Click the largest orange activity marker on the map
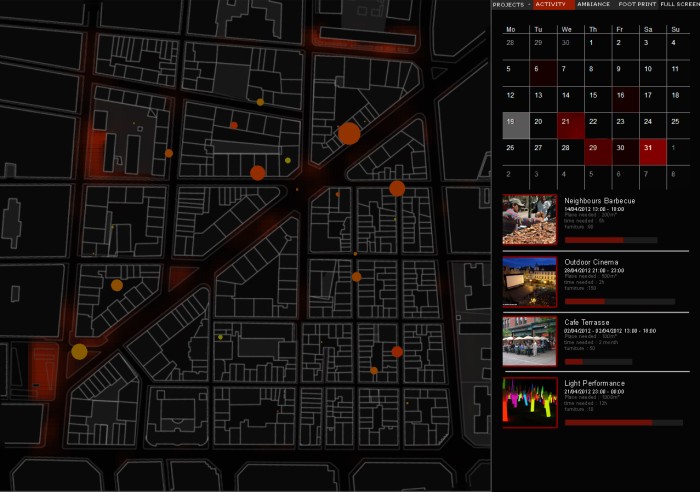The width and height of the screenshot is (700, 492). point(349,134)
